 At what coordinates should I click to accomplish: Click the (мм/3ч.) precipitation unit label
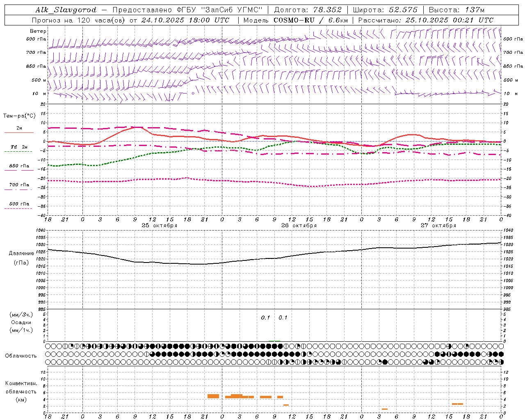tap(21, 315)
